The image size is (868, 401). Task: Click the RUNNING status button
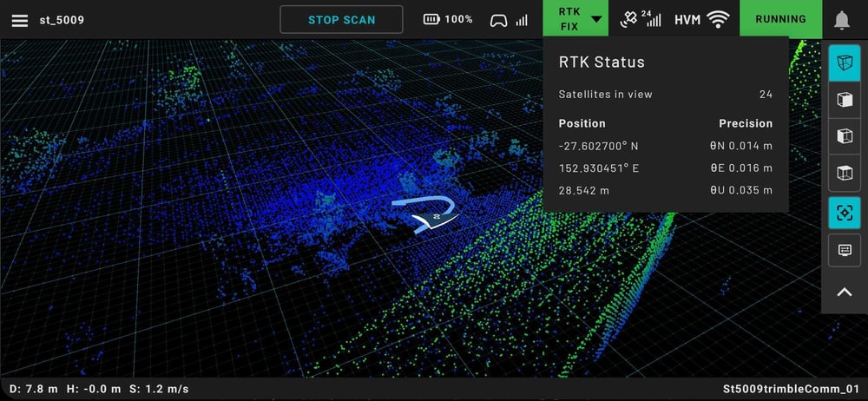[779, 19]
